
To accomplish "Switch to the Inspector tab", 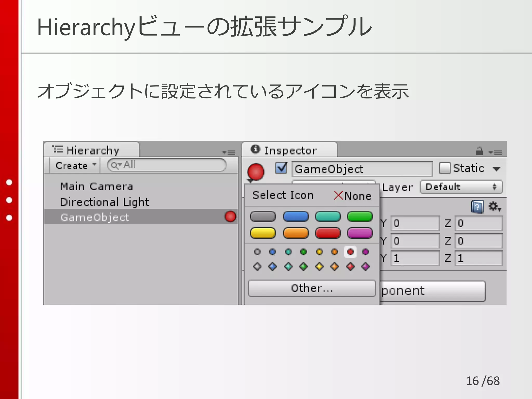I will click(x=290, y=150).
